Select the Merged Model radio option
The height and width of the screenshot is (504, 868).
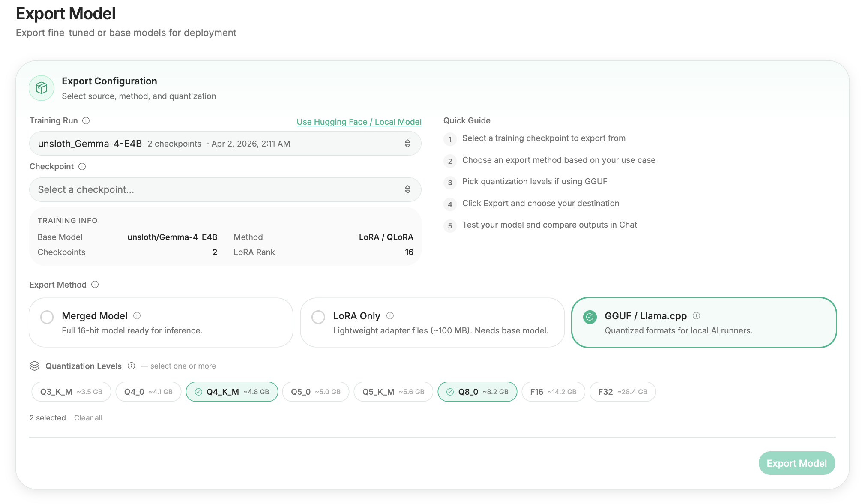tap(47, 317)
